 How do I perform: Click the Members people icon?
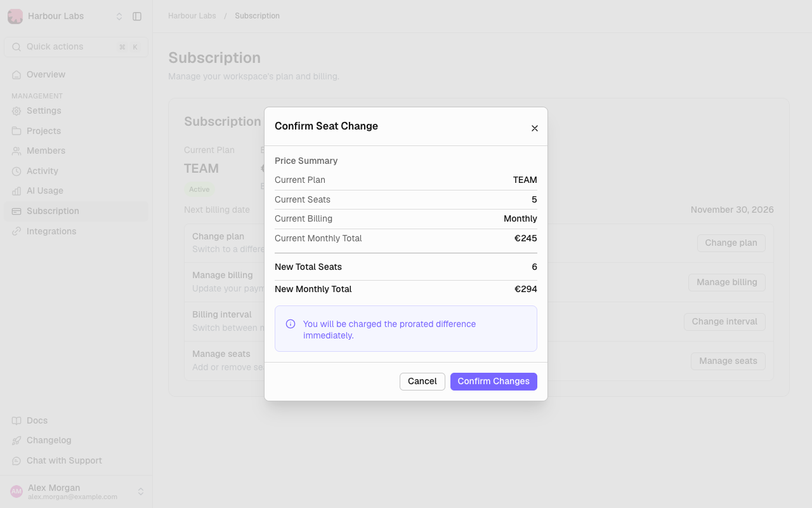point(16,150)
